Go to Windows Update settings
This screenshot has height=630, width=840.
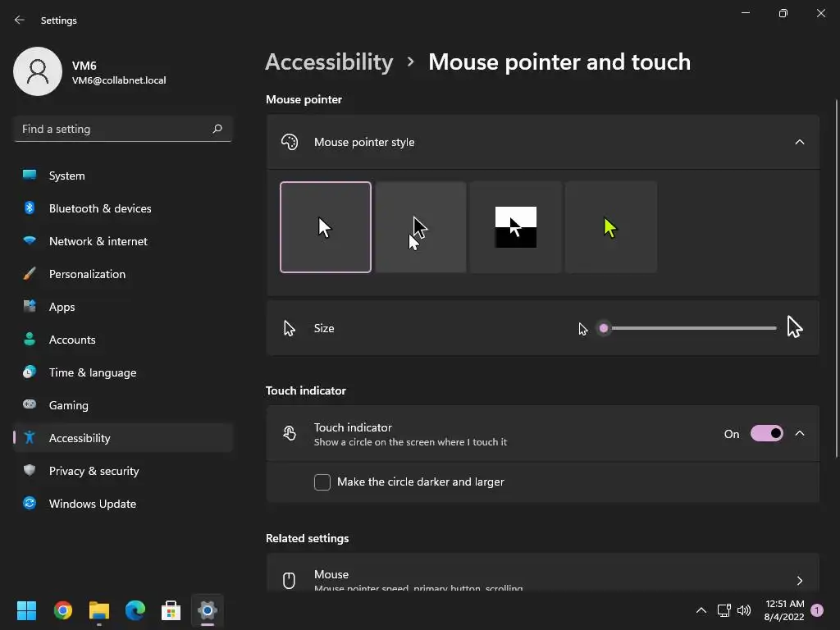pyautogui.click(x=123, y=503)
